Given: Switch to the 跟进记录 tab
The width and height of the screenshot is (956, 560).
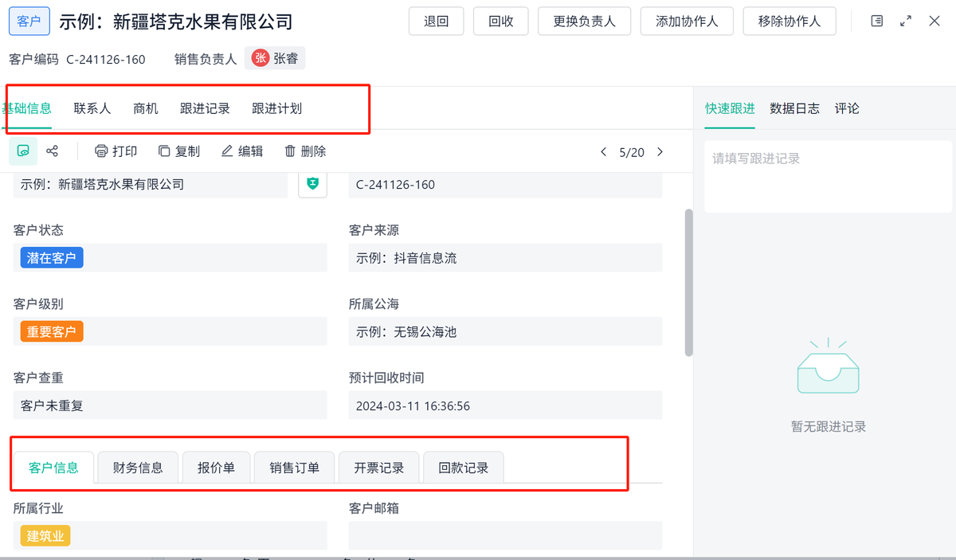Looking at the screenshot, I should point(205,108).
